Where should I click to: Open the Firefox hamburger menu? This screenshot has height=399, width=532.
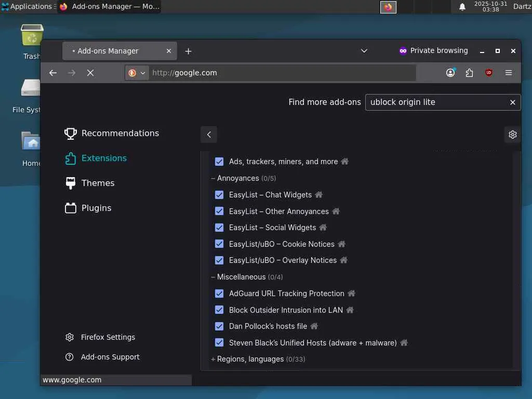coord(508,73)
